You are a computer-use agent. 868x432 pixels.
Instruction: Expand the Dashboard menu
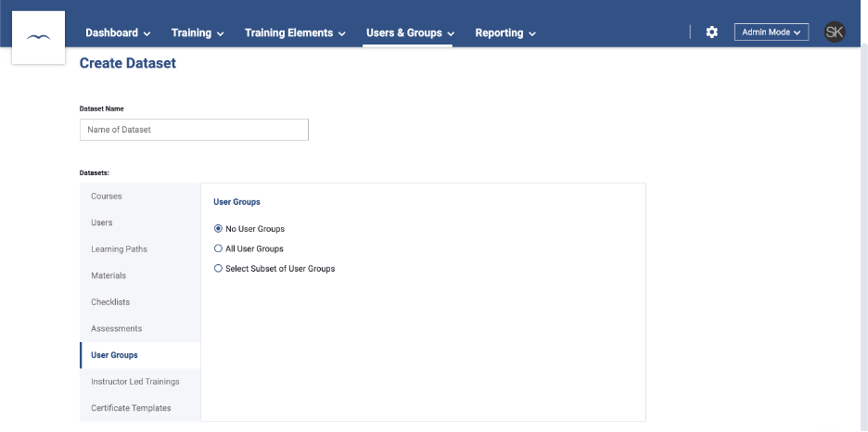point(118,33)
